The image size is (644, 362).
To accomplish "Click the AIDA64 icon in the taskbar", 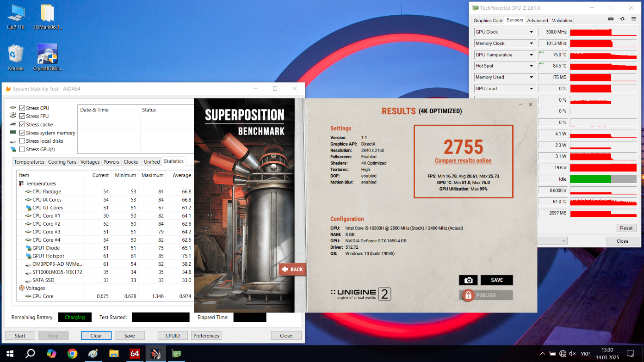I will pyautogui.click(x=135, y=354).
